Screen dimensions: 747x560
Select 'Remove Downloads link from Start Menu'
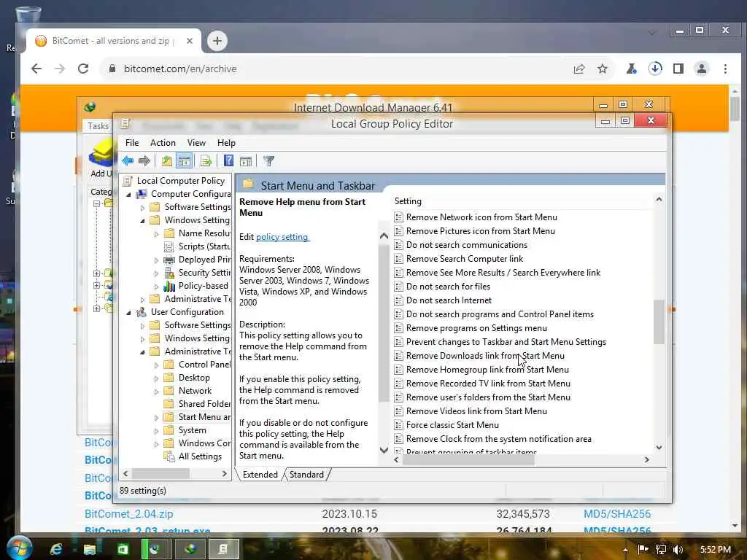485,356
